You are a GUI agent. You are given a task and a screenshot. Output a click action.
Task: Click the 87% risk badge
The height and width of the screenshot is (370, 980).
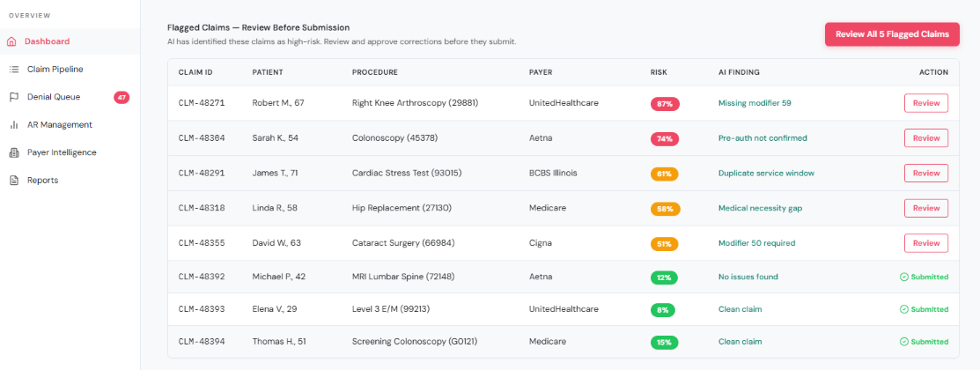[665, 104]
